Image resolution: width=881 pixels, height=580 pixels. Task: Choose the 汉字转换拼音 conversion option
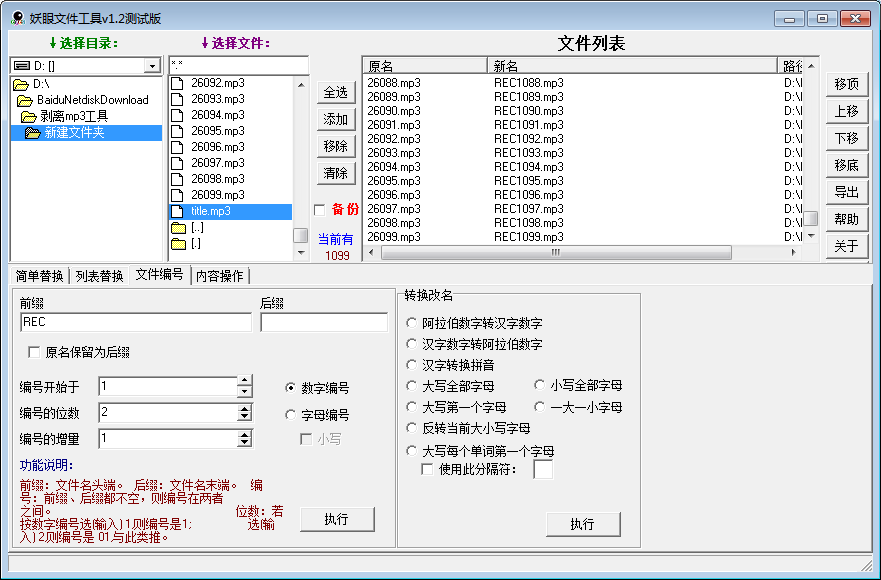pyautogui.click(x=411, y=363)
